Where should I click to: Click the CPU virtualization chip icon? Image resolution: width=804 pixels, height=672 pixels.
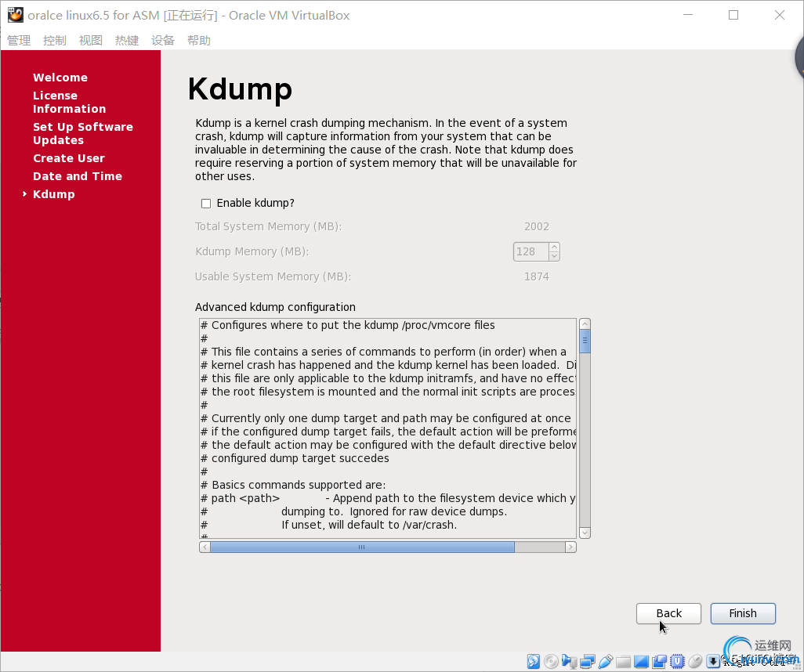pos(677,662)
